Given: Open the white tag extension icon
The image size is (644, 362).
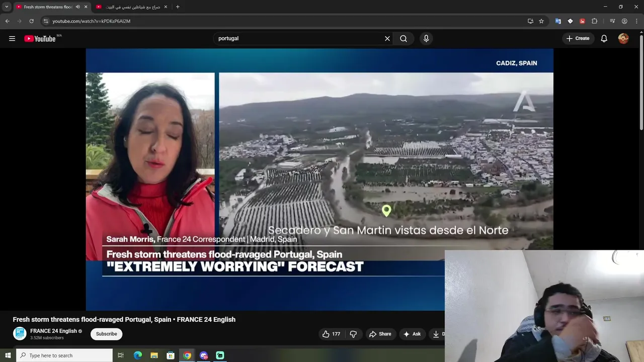Looking at the screenshot, I should pos(570,21).
